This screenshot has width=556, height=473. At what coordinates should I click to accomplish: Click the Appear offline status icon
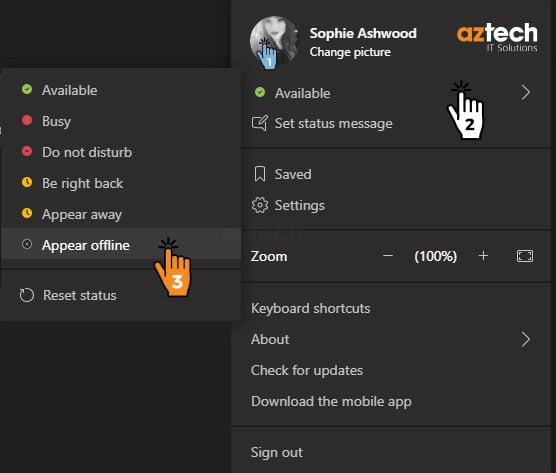point(27,244)
